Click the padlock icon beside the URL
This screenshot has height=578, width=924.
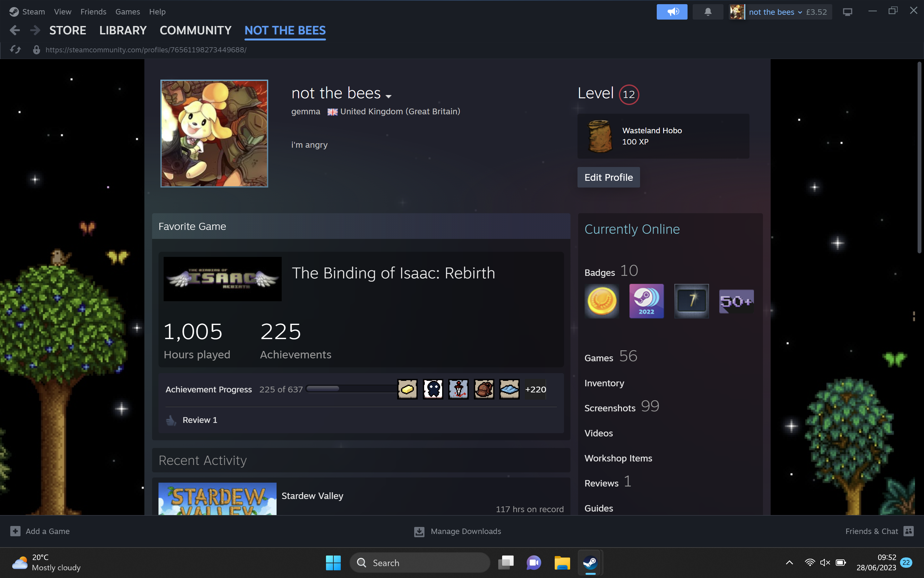(36, 50)
